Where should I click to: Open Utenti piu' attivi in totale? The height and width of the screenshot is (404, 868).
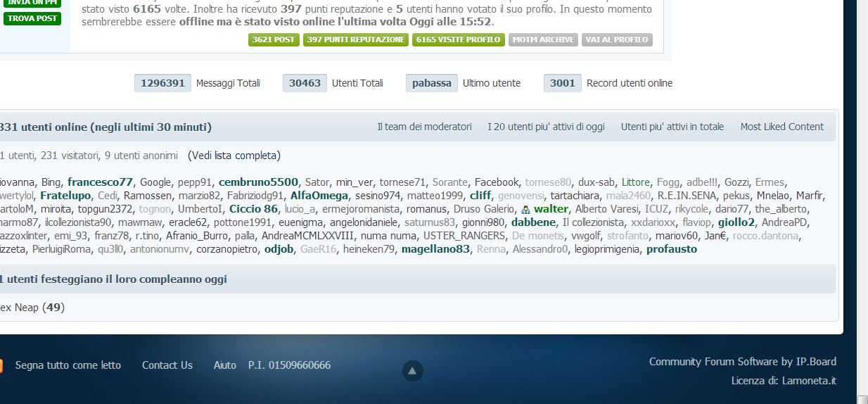tap(672, 127)
